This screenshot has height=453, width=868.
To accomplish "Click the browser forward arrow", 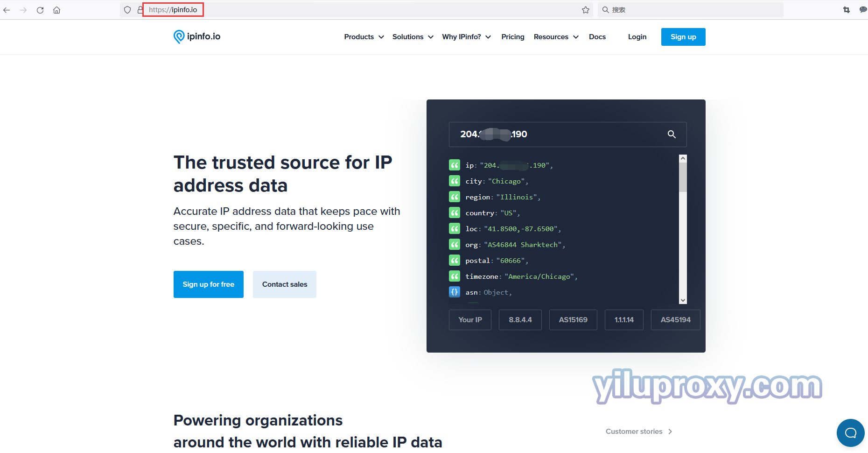I will (x=23, y=10).
